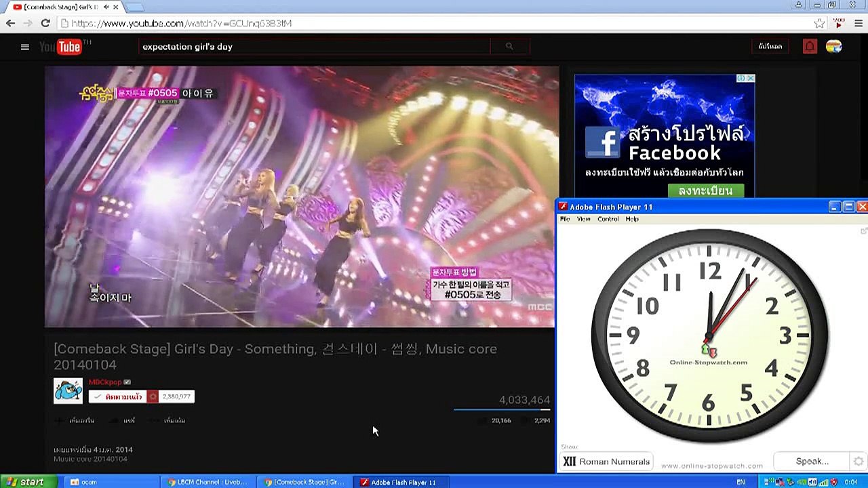Open a new browser tab
The width and height of the screenshot is (868, 488).
point(135,7)
